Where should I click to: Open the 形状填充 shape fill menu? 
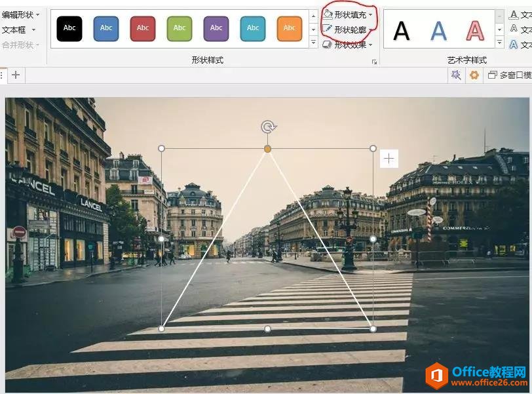(x=347, y=14)
